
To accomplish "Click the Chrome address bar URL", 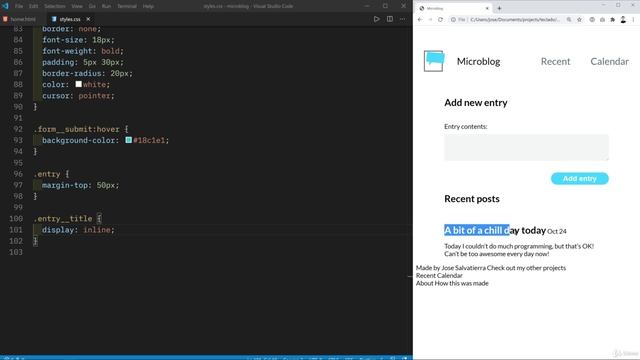I will point(514,20).
